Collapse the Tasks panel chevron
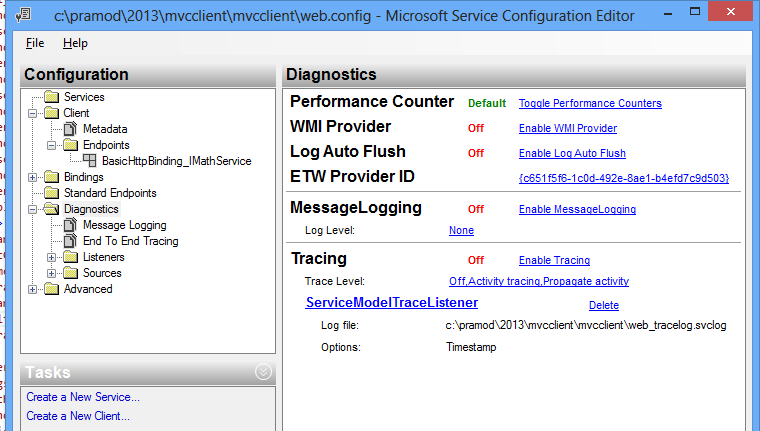This screenshot has width=760, height=431. 263,372
